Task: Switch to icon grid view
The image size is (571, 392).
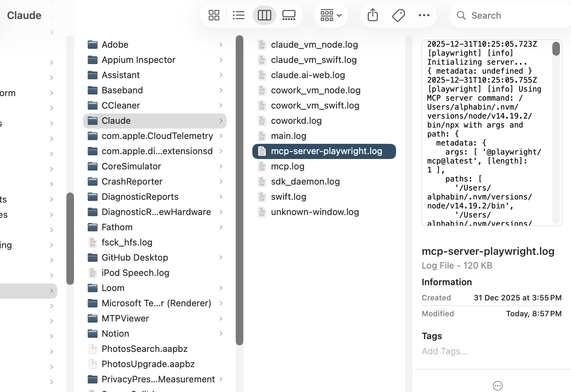Action: coord(214,15)
